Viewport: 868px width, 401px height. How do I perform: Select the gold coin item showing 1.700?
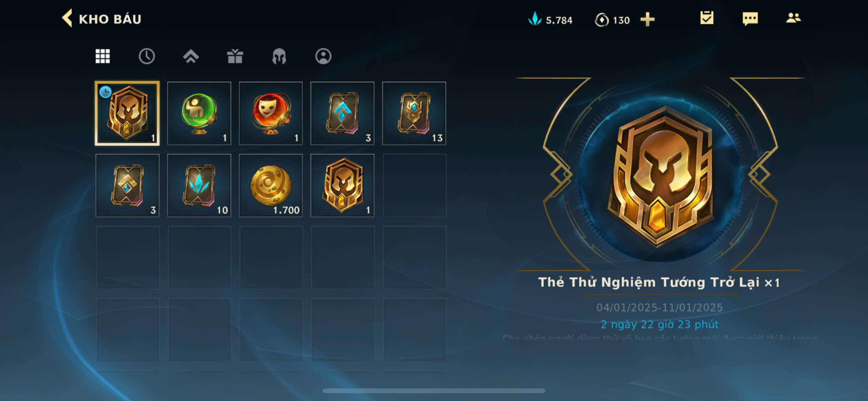[x=271, y=186]
